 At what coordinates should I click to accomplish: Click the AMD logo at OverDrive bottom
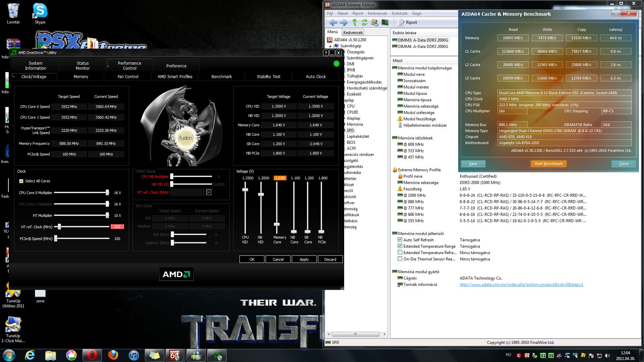click(x=176, y=275)
